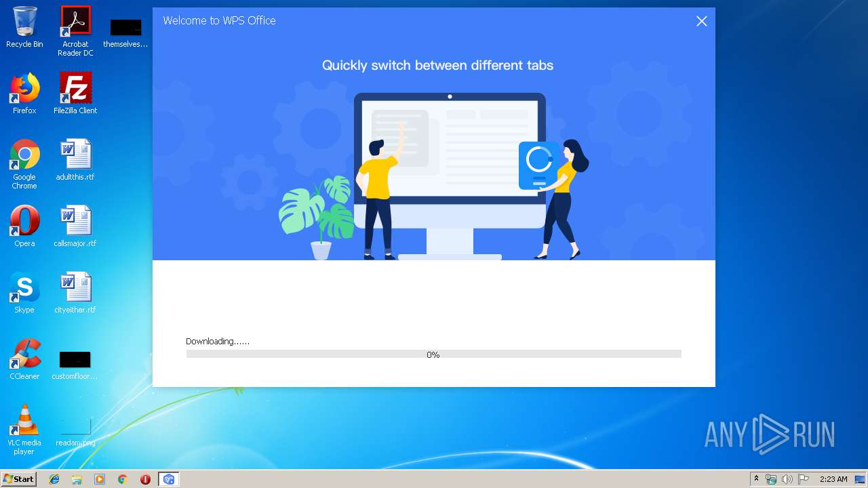This screenshot has height=488, width=868.
Task: Close the Welcome to WPS Office window
Action: tap(702, 21)
